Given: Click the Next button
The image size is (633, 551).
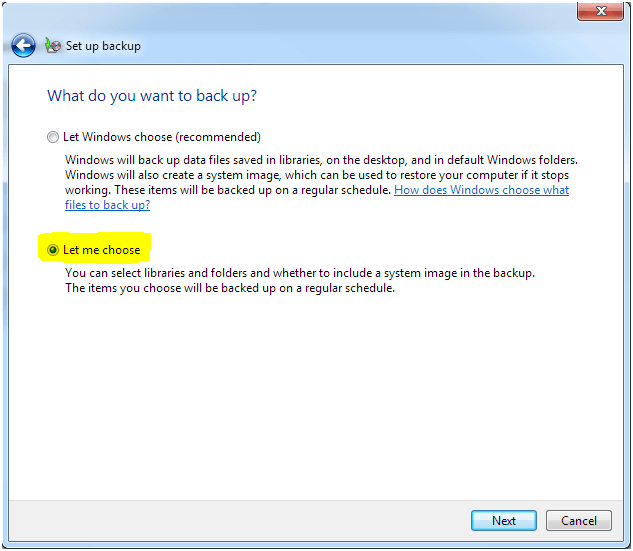Looking at the screenshot, I should (x=503, y=520).
